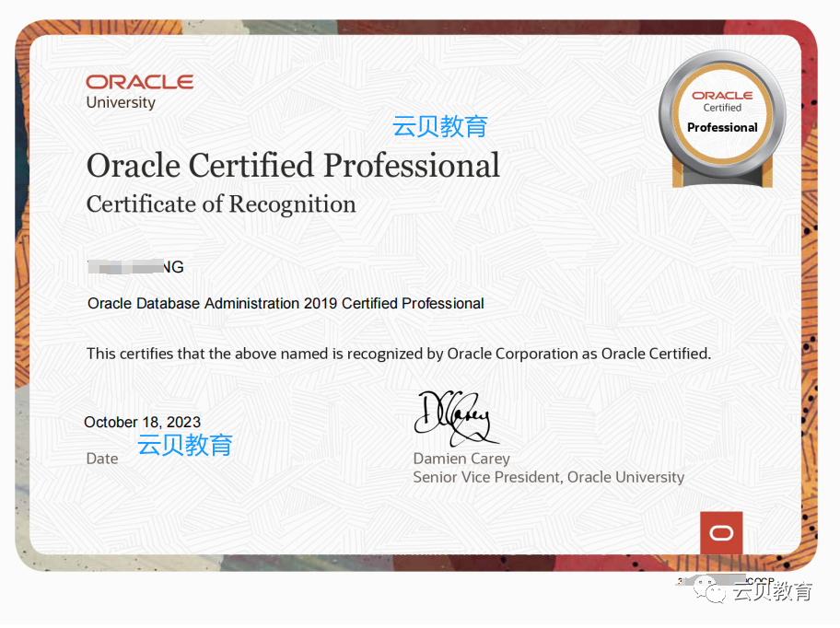Click the name 'Damien Carey'
Image resolution: width=840 pixels, height=628 pixels.
tap(461, 459)
